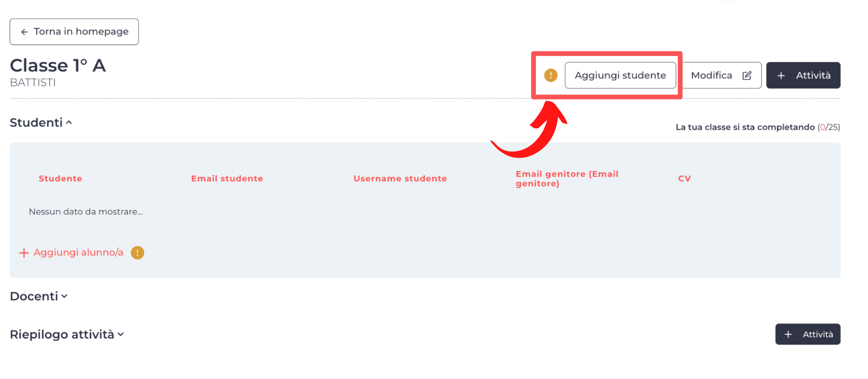868x379 pixels.
Task: Click the class completion counter (0/25)
Action: pyautogui.click(x=829, y=127)
